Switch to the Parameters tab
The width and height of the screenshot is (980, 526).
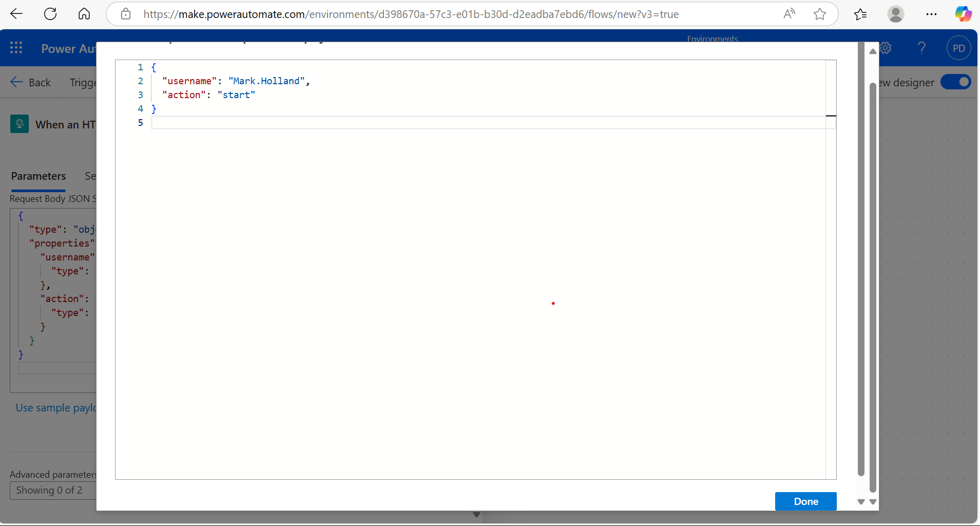point(39,176)
